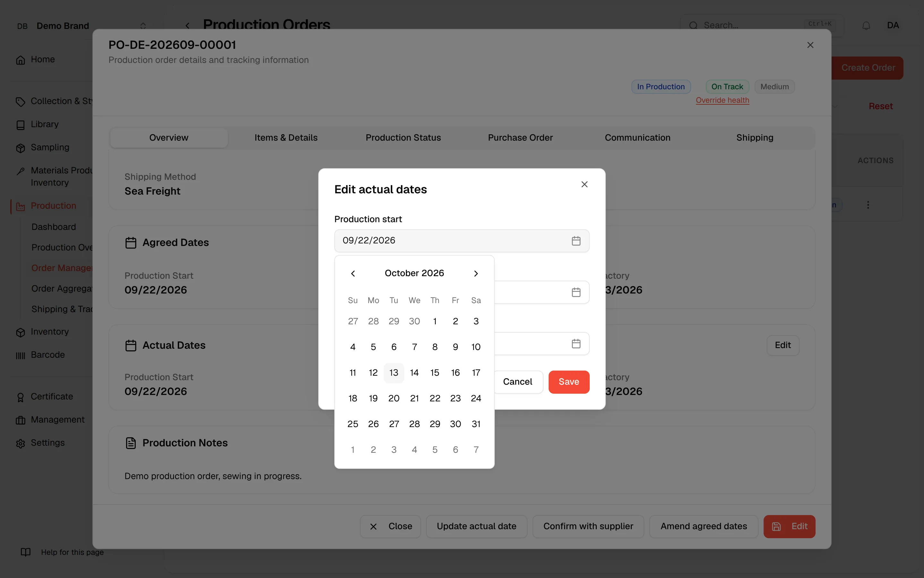Click Edit in the Actual Dates card
Screen dimensions: 924x578
click(x=783, y=345)
